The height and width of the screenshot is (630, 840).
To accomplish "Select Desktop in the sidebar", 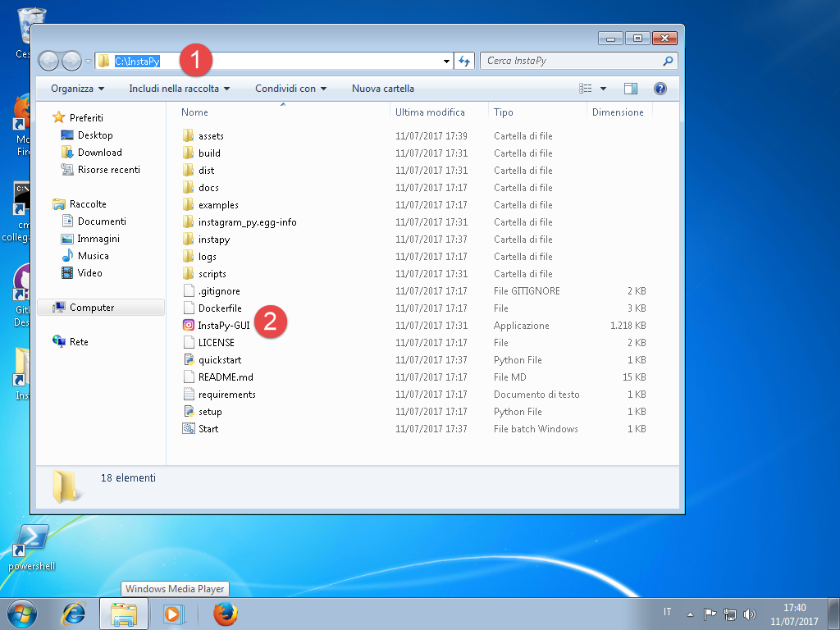I will [87, 135].
